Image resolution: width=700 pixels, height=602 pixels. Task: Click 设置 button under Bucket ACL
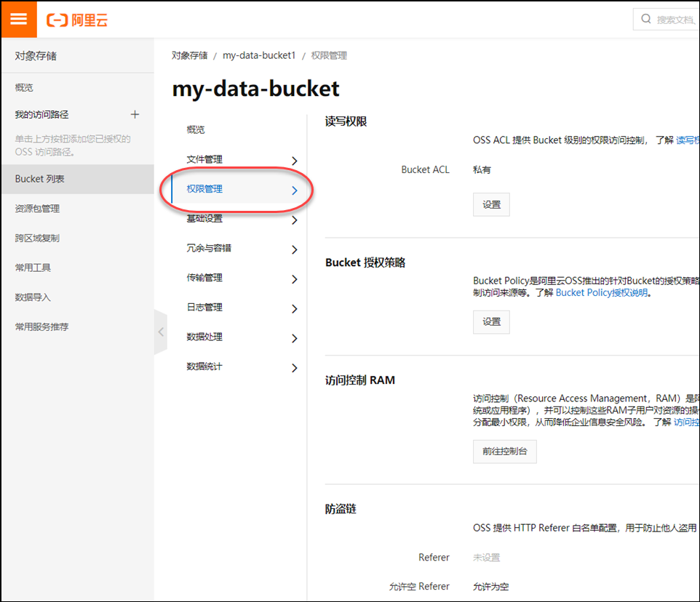(x=491, y=204)
